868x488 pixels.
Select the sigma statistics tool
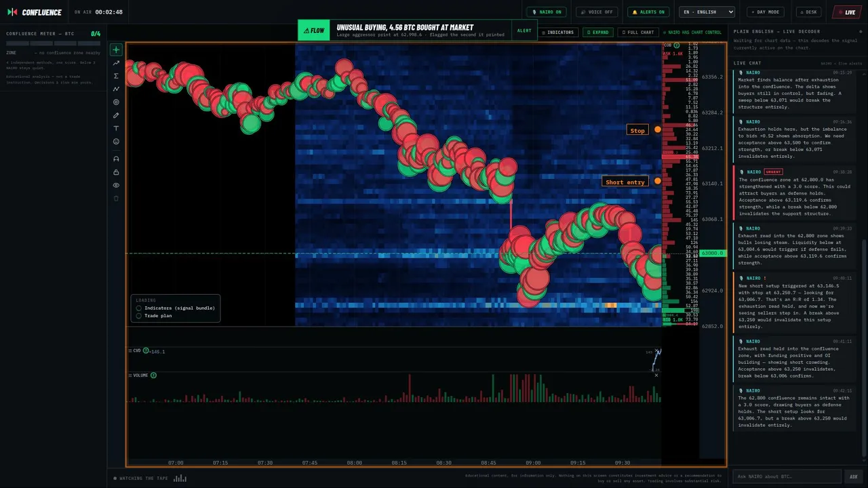click(x=116, y=76)
